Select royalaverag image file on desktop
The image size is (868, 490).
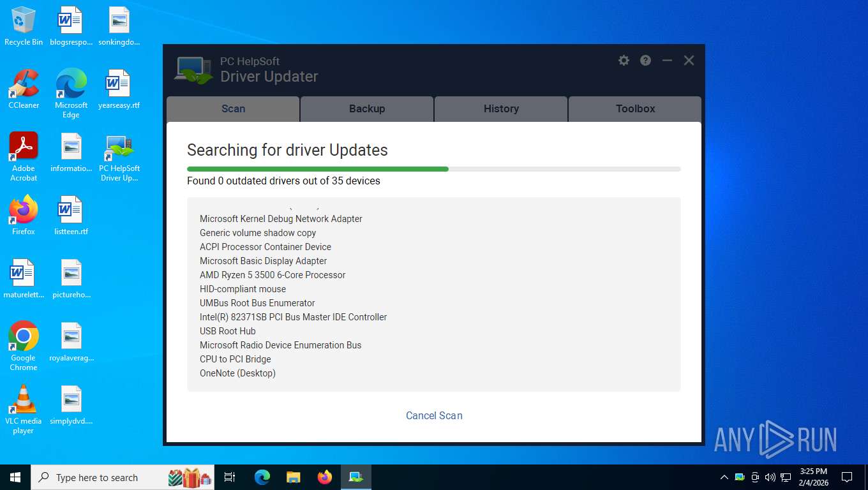tap(71, 342)
